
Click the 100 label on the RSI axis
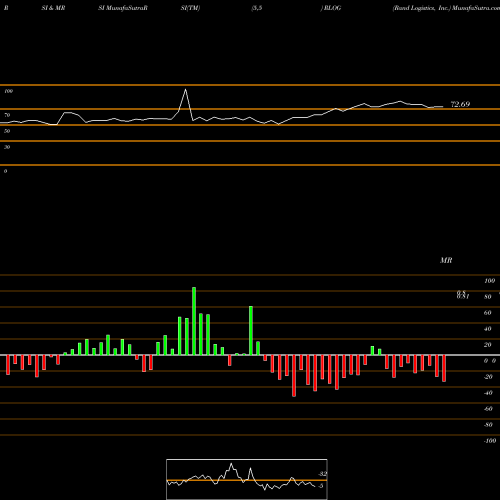pyautogui.click(x=8, y=91)
